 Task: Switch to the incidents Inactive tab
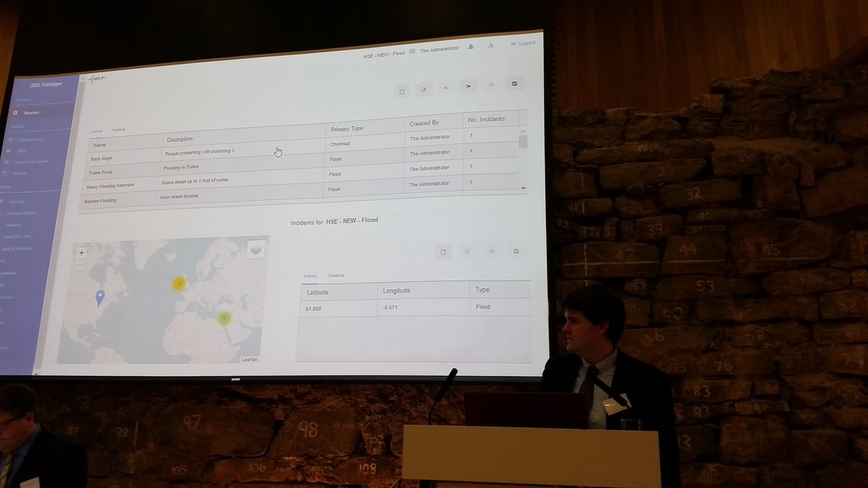(336, 275)
